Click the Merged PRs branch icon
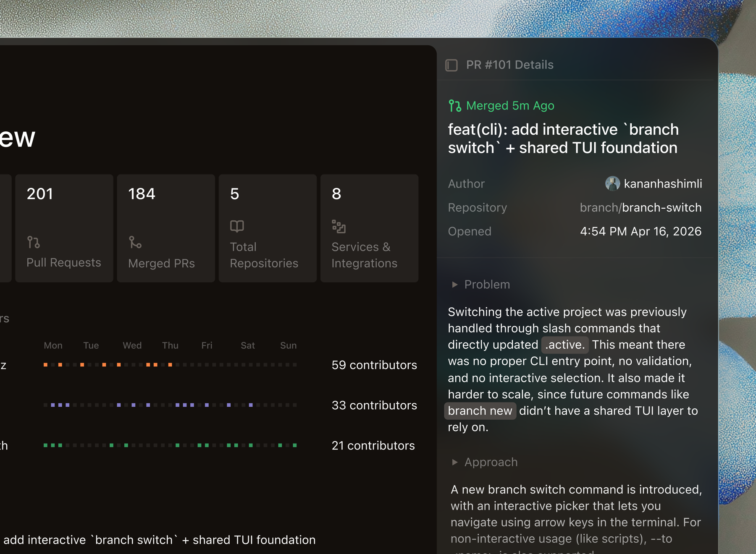 [x=135, y=242]
